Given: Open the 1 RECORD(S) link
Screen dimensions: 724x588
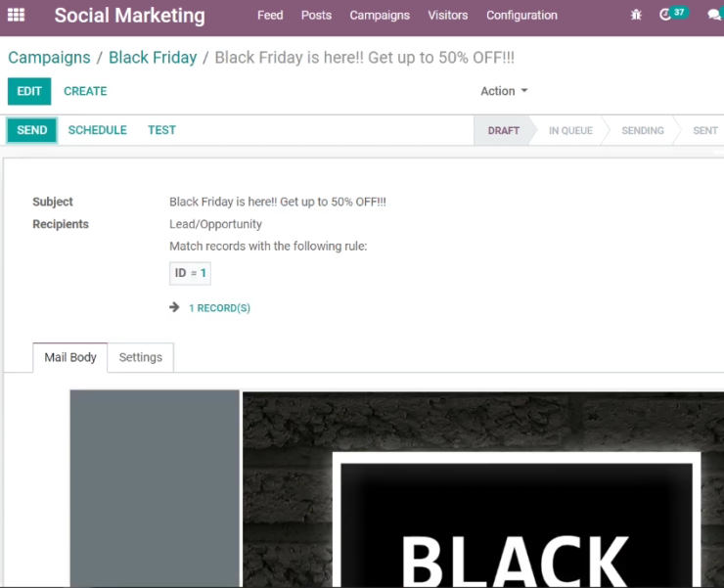Looking at the screenshot, I should (x=220, y=308).
